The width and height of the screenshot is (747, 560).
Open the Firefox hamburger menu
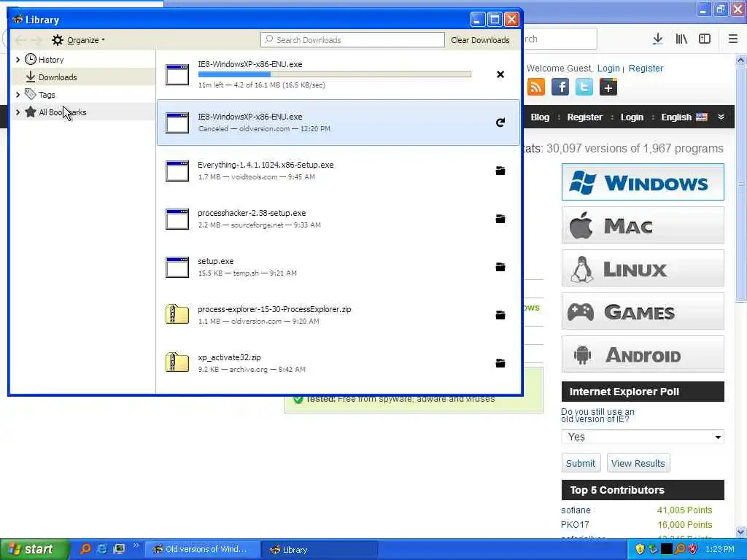pos(733,39)
